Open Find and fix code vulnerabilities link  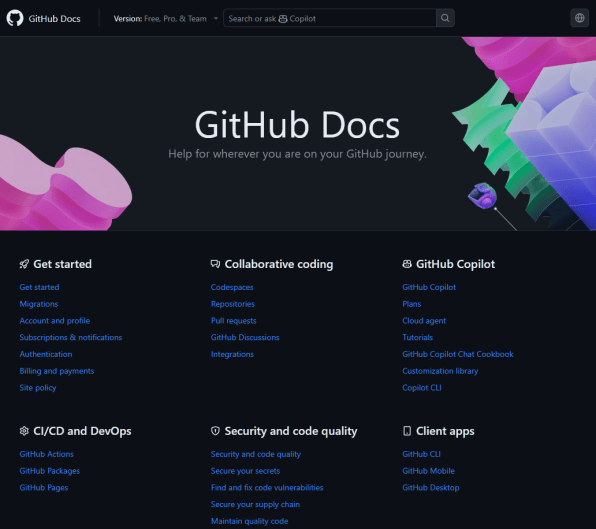[x=267, y=488]
